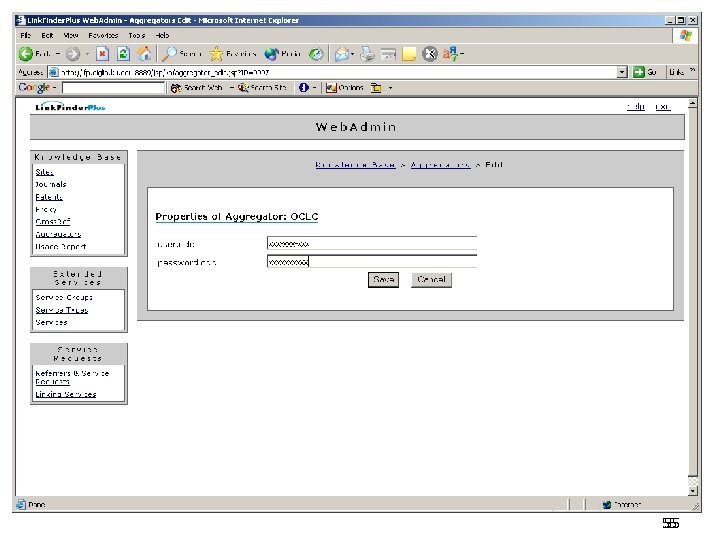This screenshot has height=540, width=720.
Task: Click the Forward arrow icon
Action: (x=73, y=54)
